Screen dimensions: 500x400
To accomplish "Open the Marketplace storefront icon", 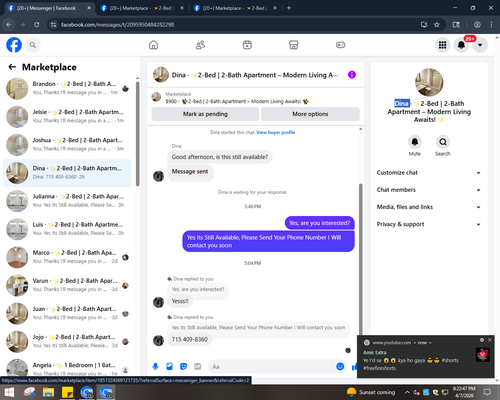I will click(294, 45).
